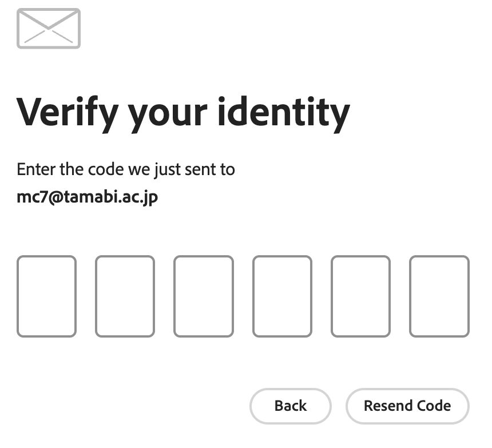Select the second code digit box
Image resolution: width=492 pixels, height=448 pixels.
(125, 296)
